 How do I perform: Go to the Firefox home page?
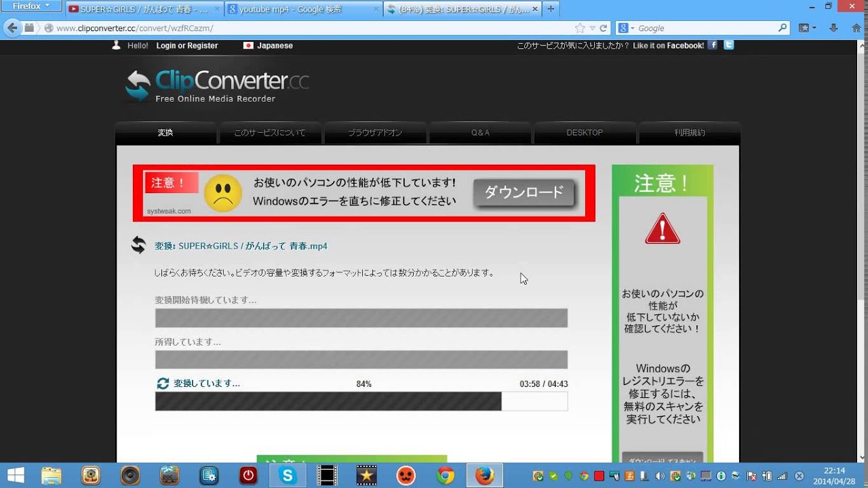coord(854,28)
